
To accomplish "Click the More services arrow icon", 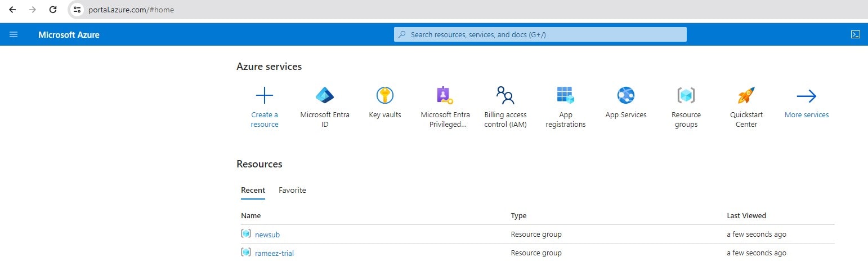I will click(x=807, y=96).
